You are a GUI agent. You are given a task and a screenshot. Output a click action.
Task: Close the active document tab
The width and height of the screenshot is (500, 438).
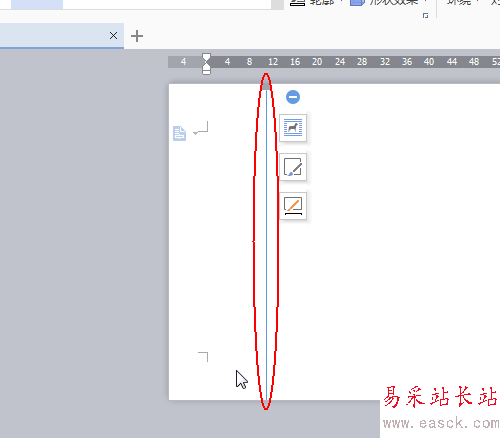tap(113, 35)
